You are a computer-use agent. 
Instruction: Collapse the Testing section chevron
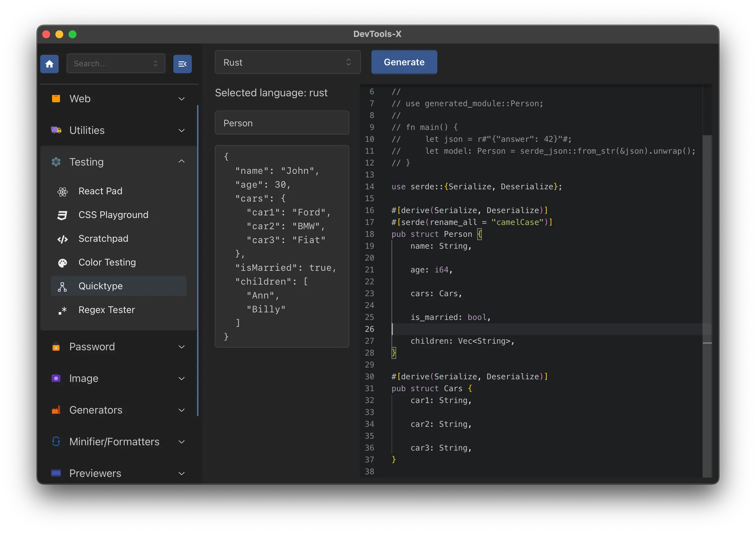182,162
